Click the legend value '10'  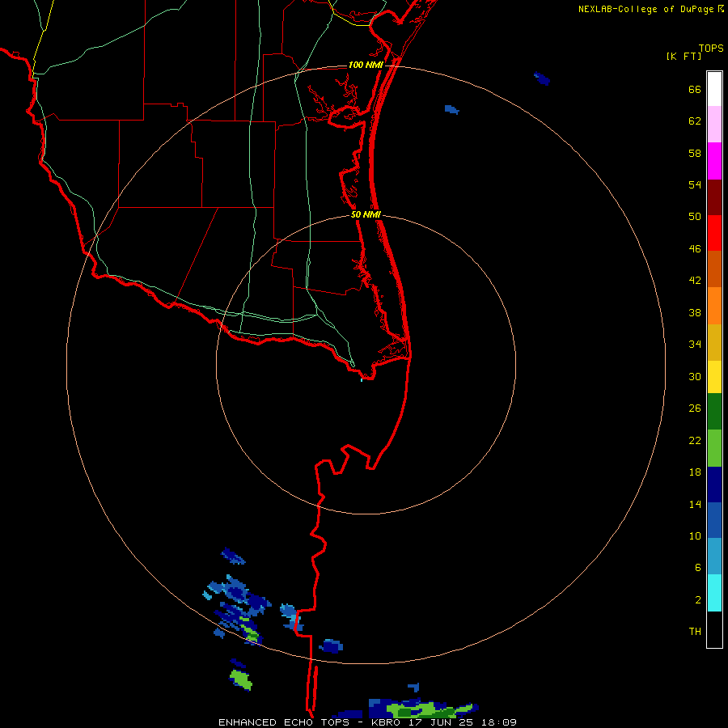(x=695, y=535)
